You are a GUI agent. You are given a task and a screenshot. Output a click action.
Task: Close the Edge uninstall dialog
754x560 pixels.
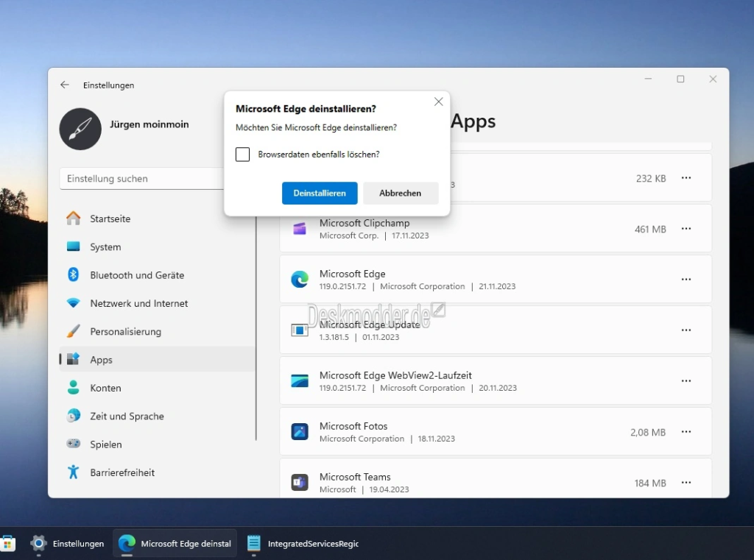coord(438,102)
